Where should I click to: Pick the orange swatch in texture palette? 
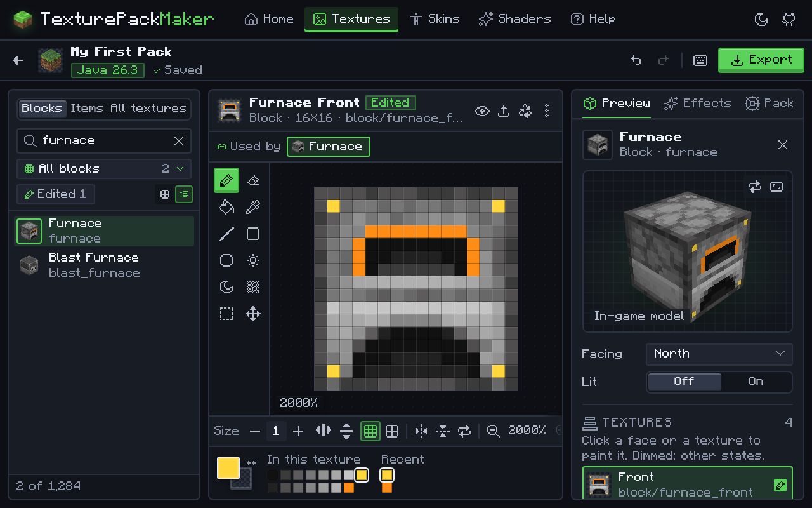(348, 488)
